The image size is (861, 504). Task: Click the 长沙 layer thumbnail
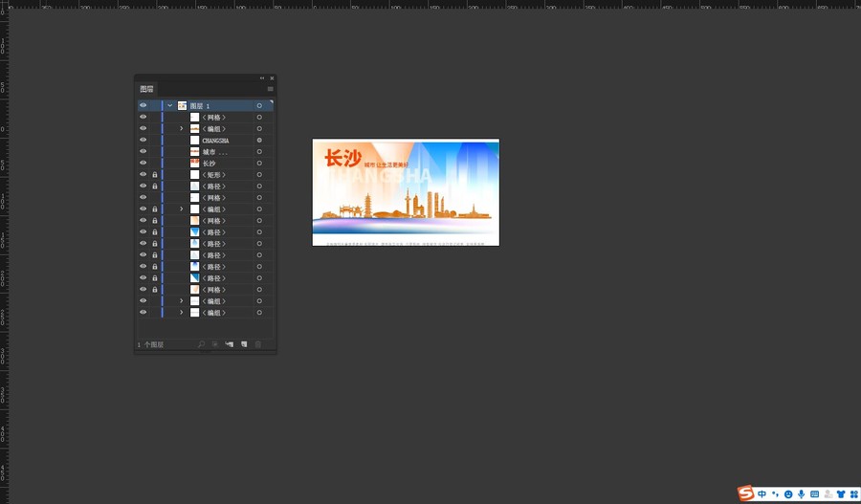pos(195,163)
